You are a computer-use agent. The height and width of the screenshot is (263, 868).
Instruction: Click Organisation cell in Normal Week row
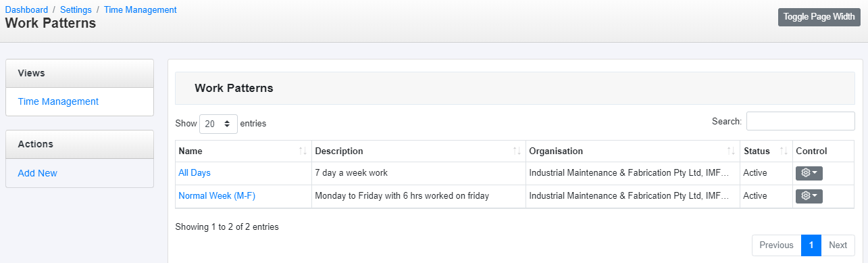[633, 196]
